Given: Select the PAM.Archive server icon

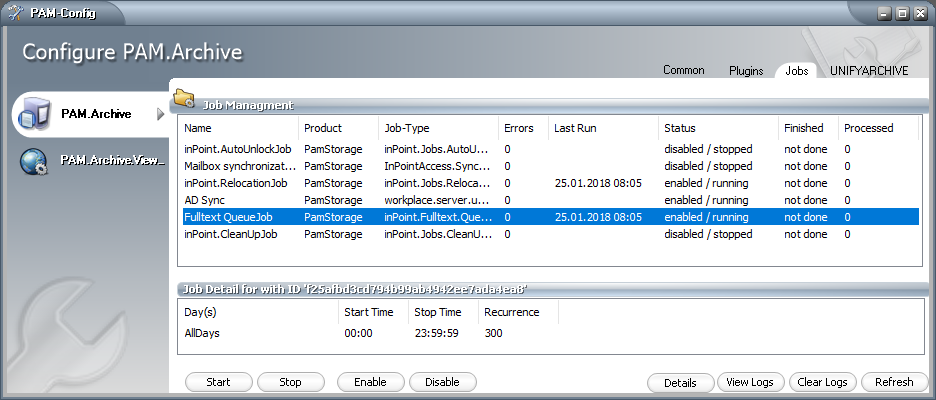Looking at the screenshot, I should pos(33,113).
